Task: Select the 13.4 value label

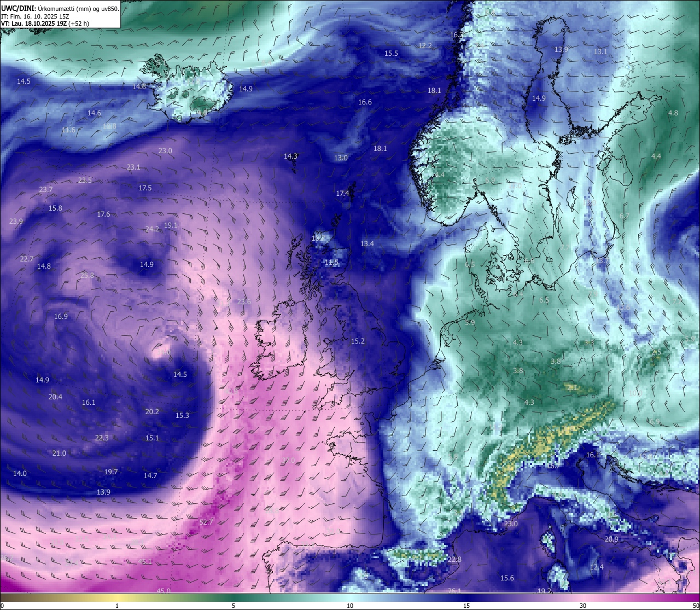Action: (x=367, y=244)
